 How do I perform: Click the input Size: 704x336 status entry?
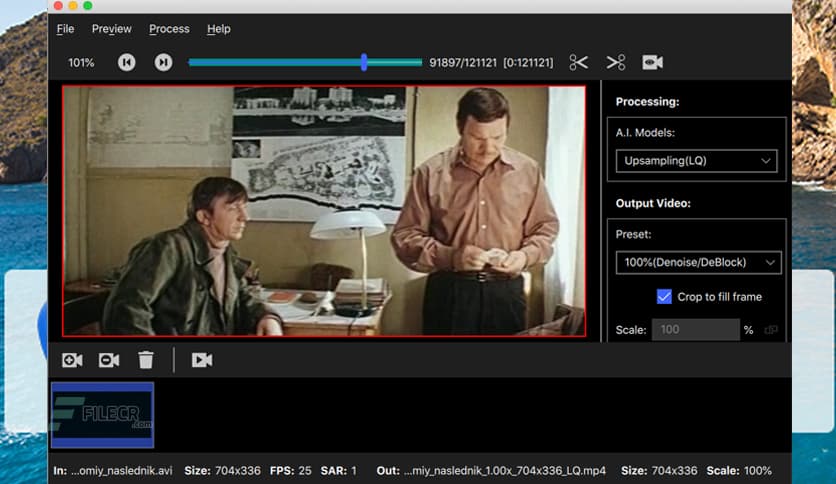222,471
